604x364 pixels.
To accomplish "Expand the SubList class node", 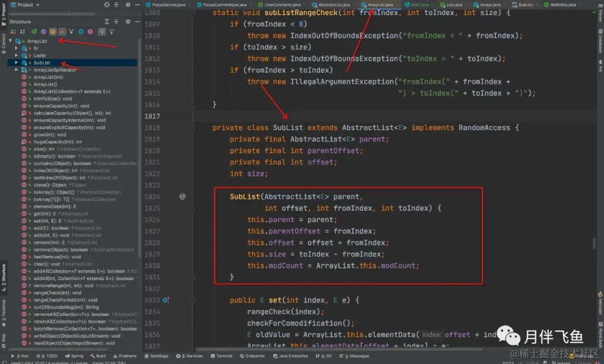I will click(x=16, y=63).
